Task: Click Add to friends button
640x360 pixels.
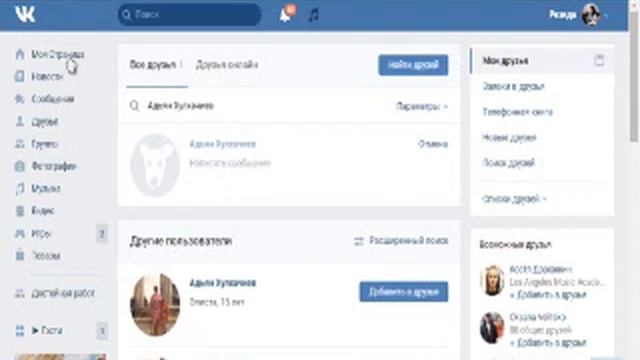Action: (404, 292)
